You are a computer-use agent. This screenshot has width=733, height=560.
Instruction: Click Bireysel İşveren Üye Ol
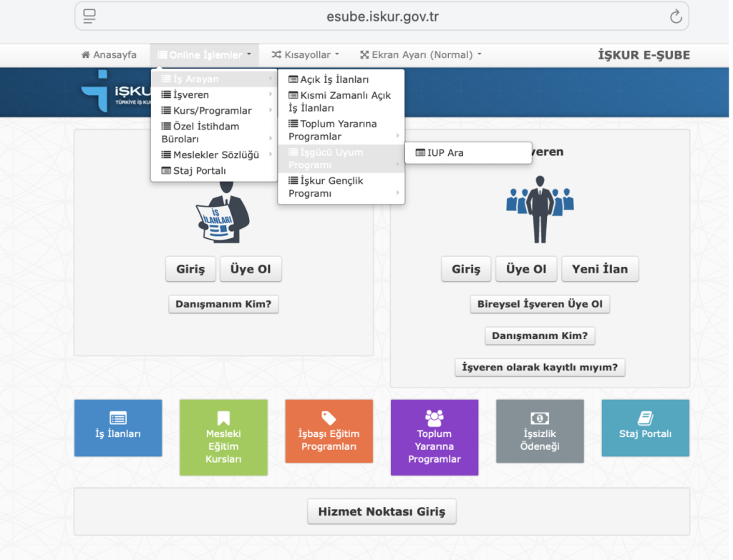click(x=540, y=304)
